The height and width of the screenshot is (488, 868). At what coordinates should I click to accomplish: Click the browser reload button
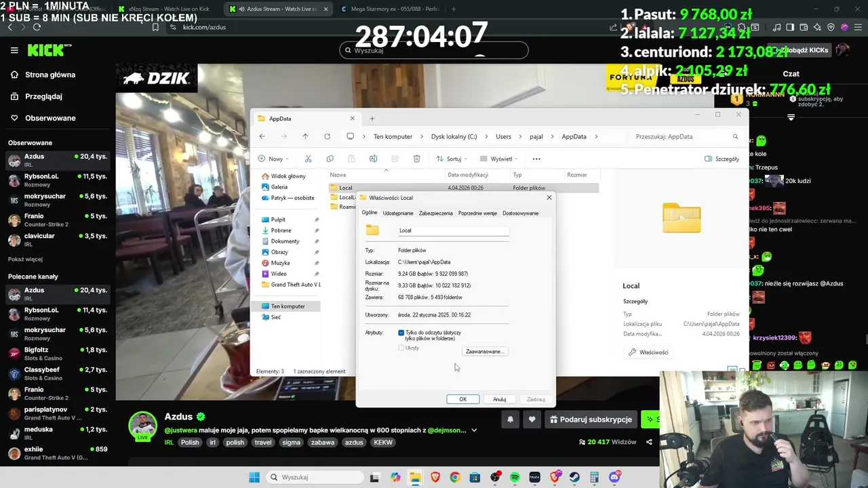(37, 27)
